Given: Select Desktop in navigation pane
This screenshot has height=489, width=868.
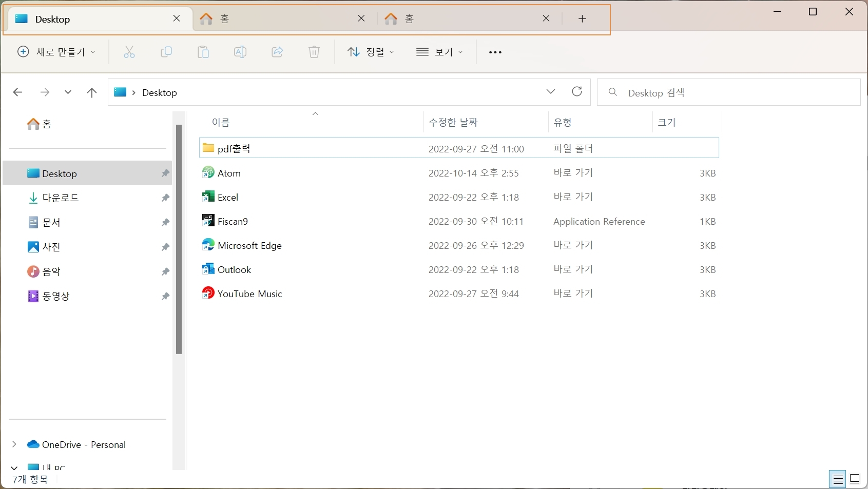Looking at the screenshot, I should tap(87, 173).
